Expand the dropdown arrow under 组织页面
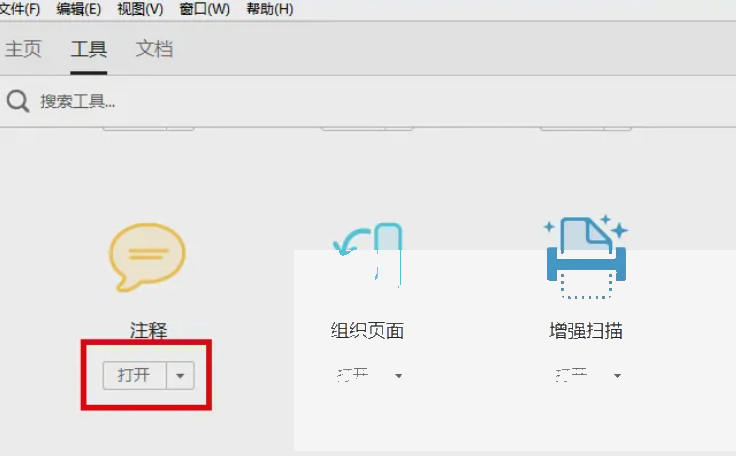The width and height of the screenshot is (736, 456). tap(399, 375)
